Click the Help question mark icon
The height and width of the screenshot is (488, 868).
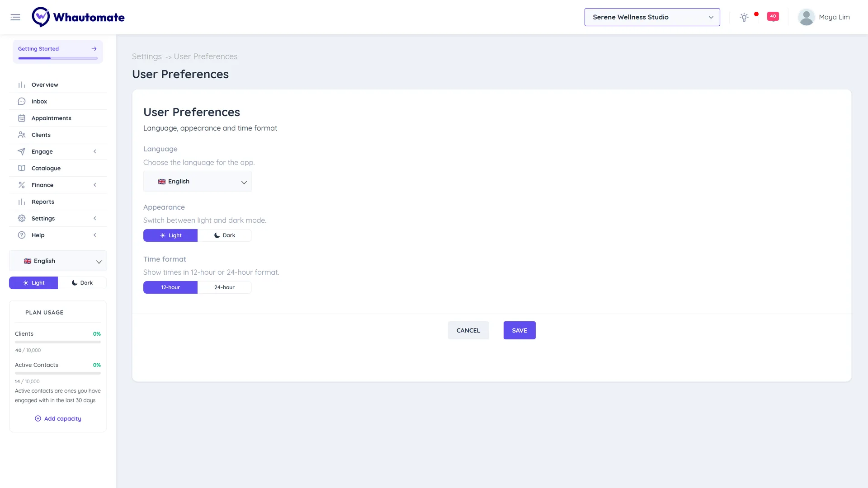(x=22, y=235)
